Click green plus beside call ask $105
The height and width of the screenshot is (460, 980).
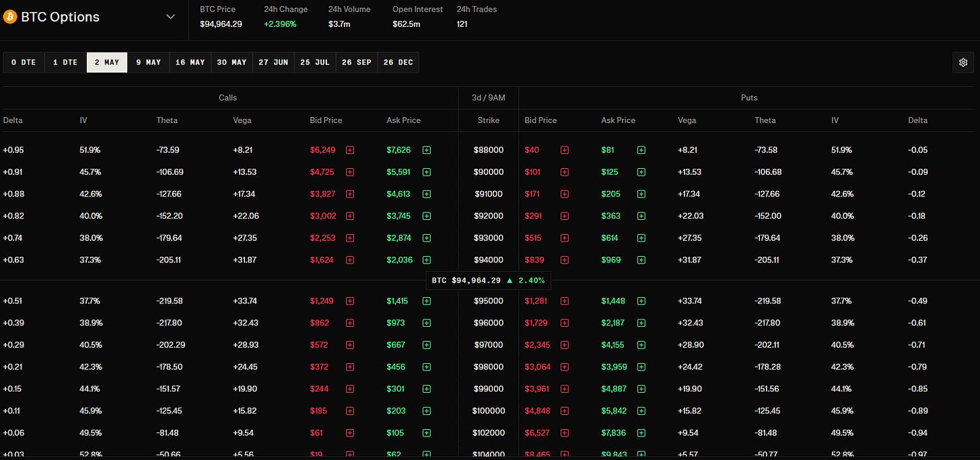pyautogui.click(x=427, y=433)
